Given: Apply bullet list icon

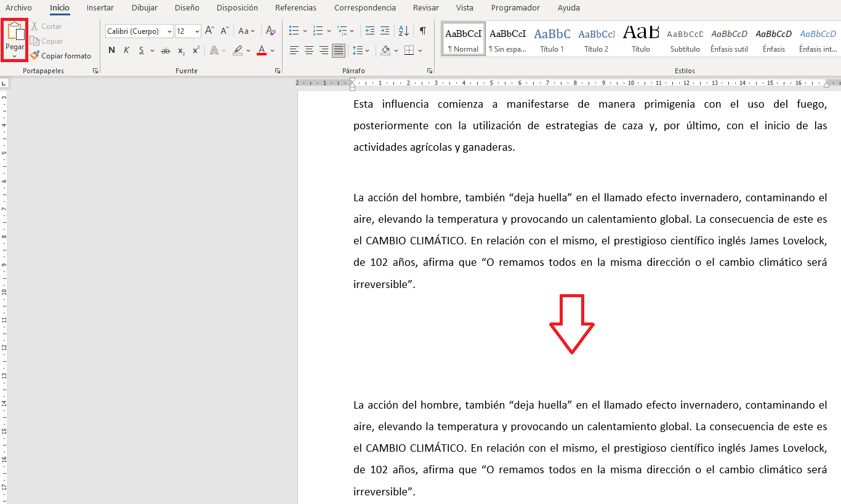Looking at the screenshot, I should [x=294, y=31].
